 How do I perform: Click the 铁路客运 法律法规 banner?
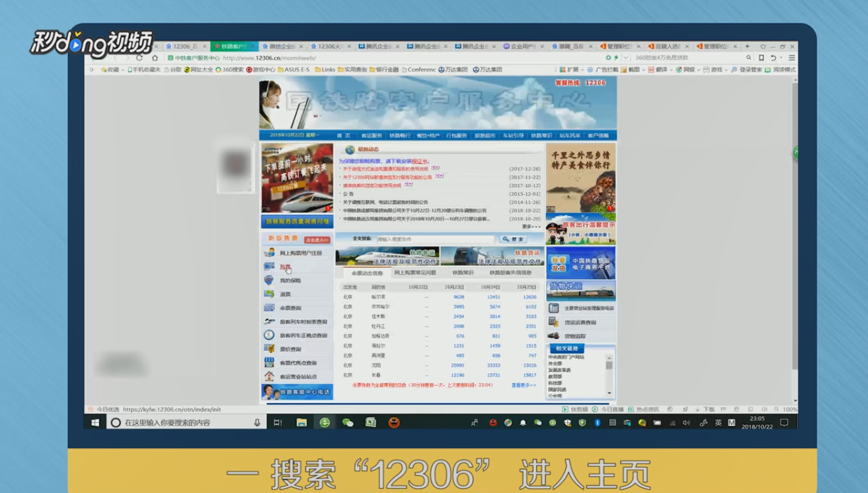(387, 256)
